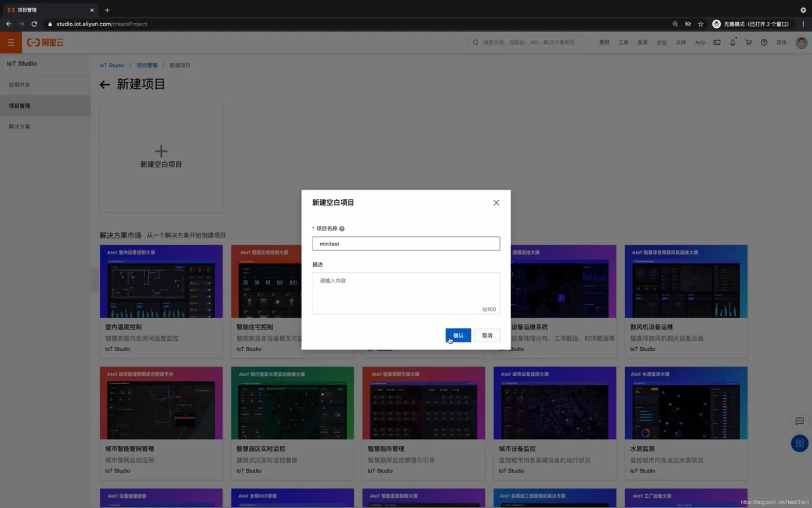This screenshot has height=508, width=812.
Task: Open the help tooltip icon beside 项目名称
Action: click(x=342, y=229)
